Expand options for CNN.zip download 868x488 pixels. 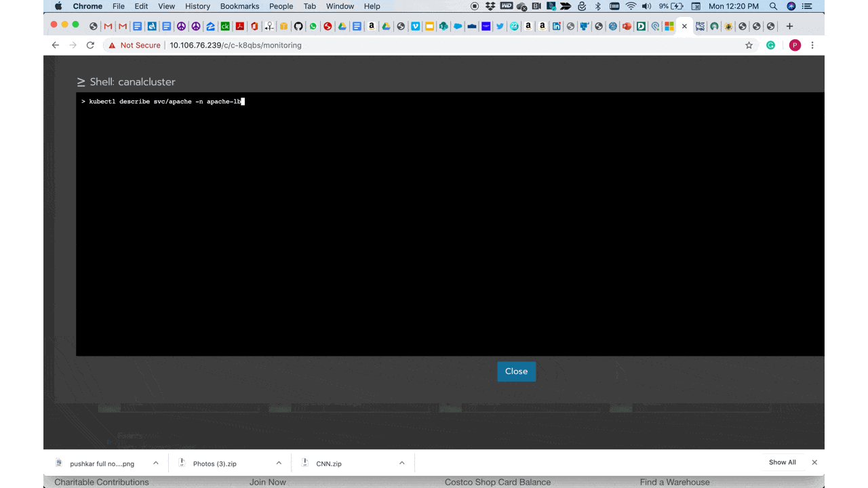[x=401, y=463]
